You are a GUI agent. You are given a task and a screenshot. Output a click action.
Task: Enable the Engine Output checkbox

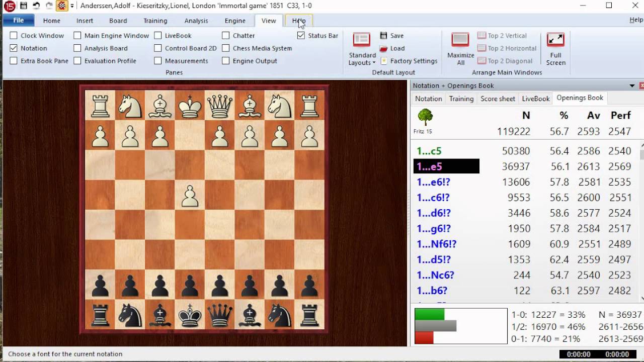pyautogui.click(x=225, y=61)
